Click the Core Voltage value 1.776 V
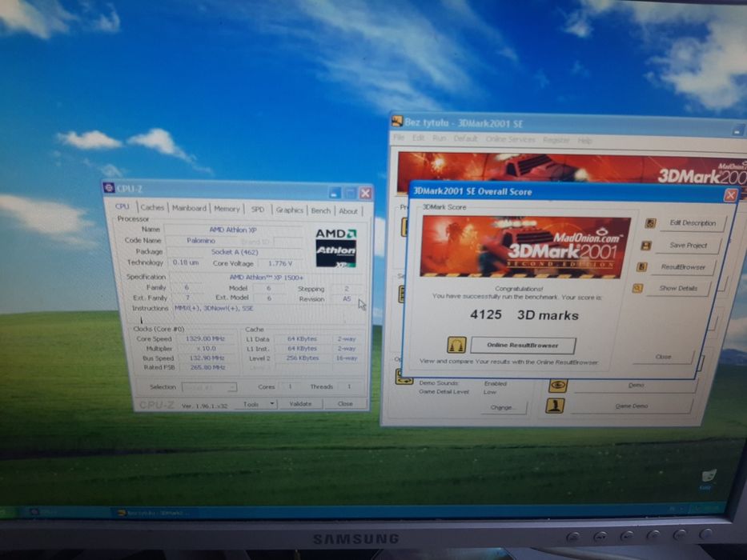Viewport: 747px width, 560px height. pos(280,263)
